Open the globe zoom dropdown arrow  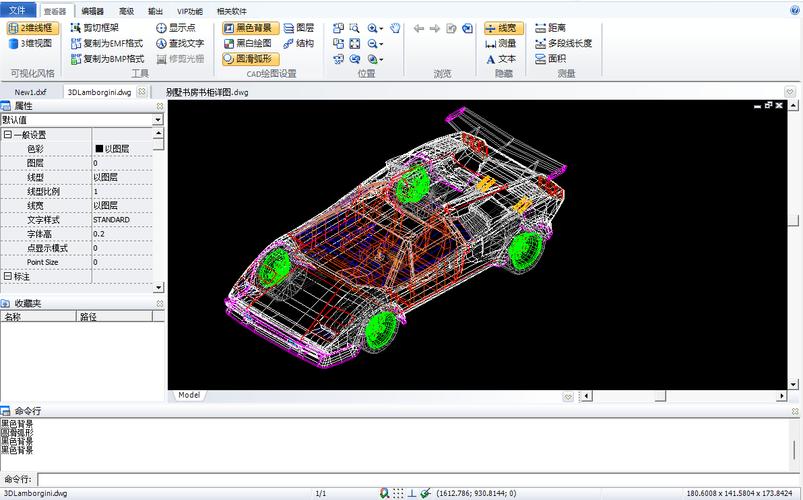381,60
